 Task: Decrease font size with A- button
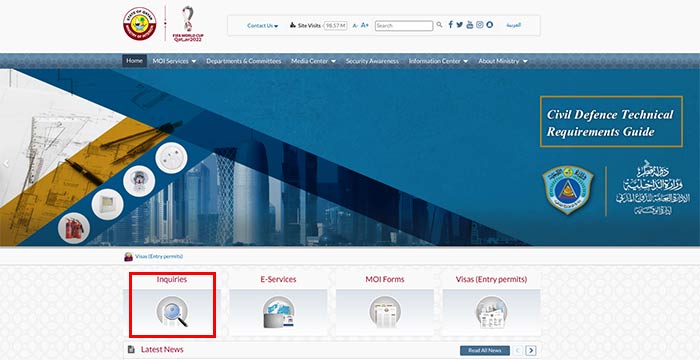pyautogui.click(x=355, y=26)
